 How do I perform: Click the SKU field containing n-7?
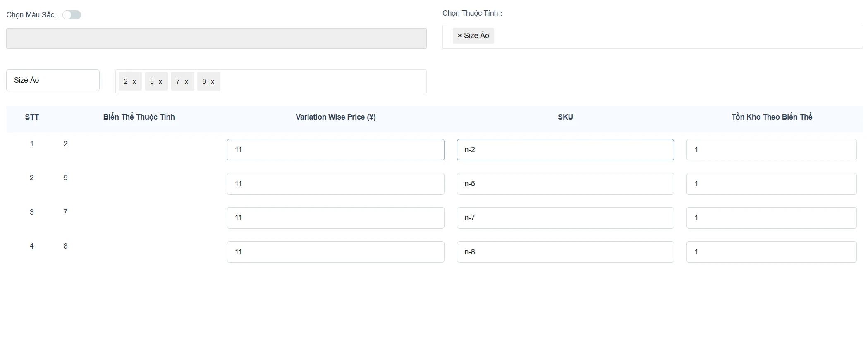point(565,218)
